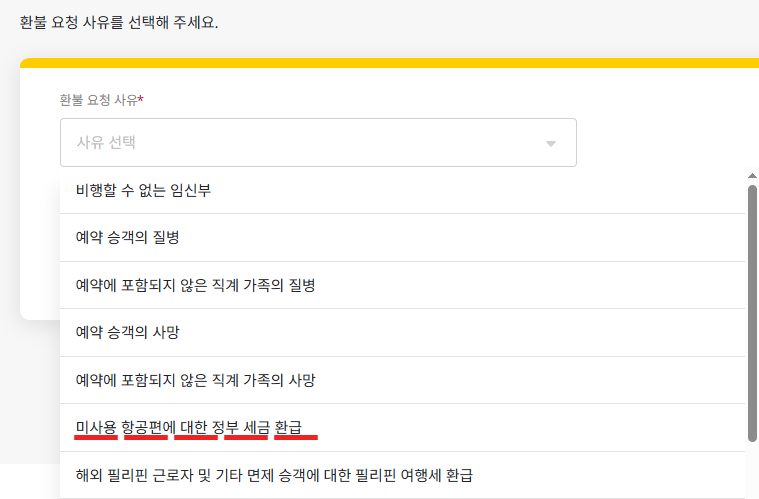Viewport: 759px width, 499px height.
Task: Open the 사유 선택 dropdown field
Action: (318, 142)
